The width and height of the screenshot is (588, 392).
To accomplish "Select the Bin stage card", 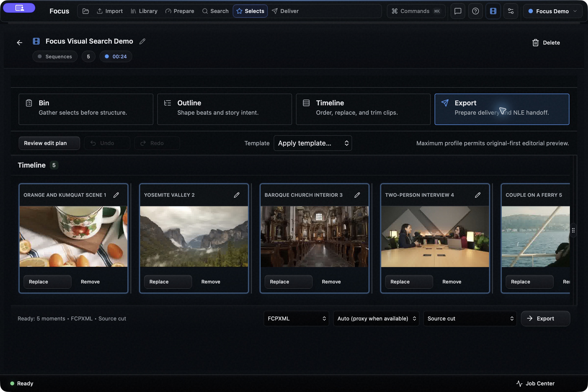I will (86, 109).
